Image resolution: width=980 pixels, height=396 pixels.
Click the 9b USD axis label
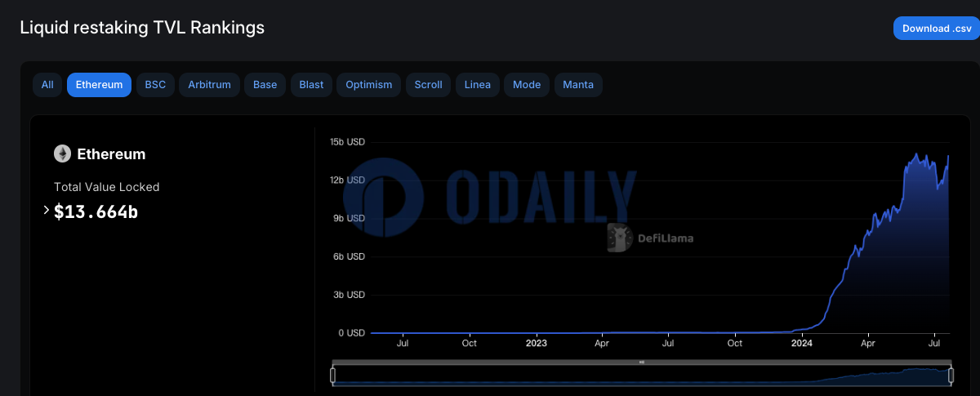[350, 218]
